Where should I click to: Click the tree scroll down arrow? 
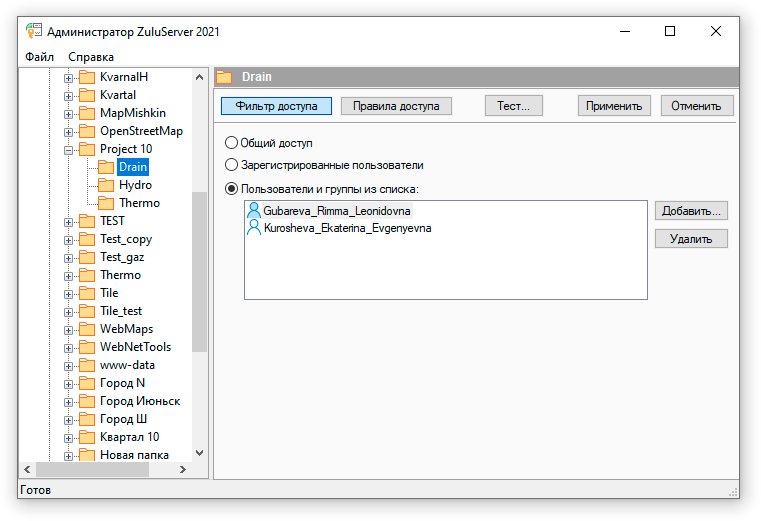click(199, 453)
